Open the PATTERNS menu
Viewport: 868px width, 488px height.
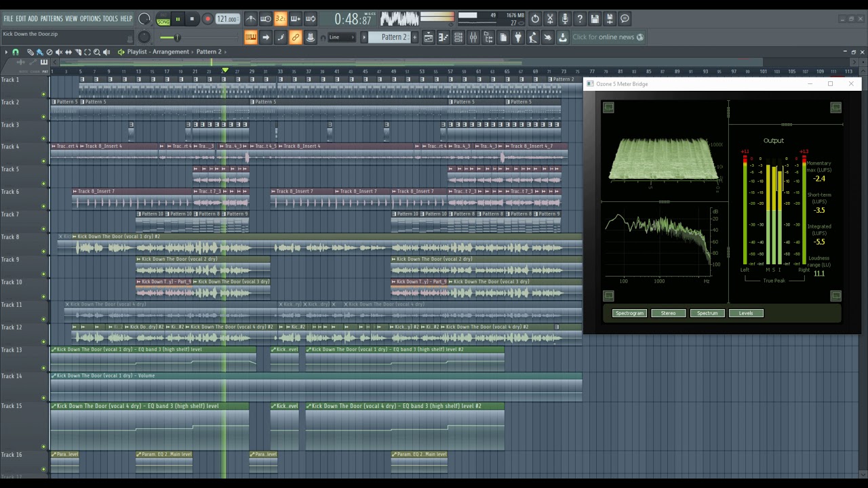point(52,18)
